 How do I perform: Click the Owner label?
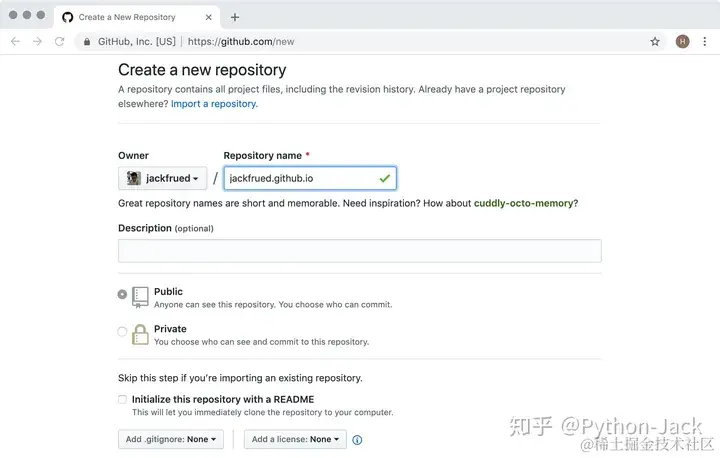133,156
